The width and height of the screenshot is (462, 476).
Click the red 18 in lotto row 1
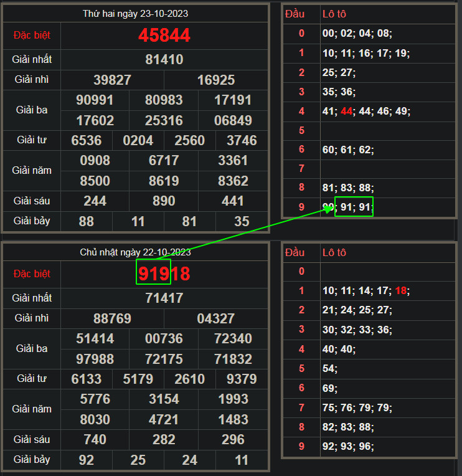coord(400,290)
